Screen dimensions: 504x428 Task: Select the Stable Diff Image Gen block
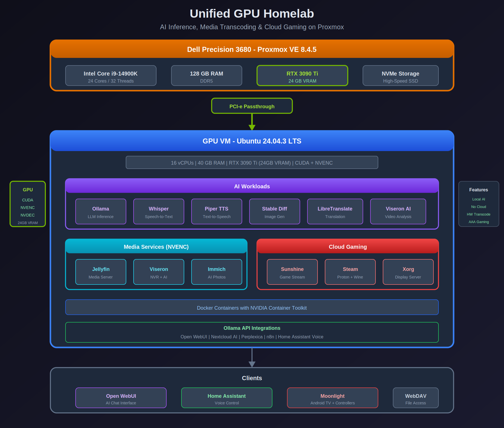click(274, 211)
